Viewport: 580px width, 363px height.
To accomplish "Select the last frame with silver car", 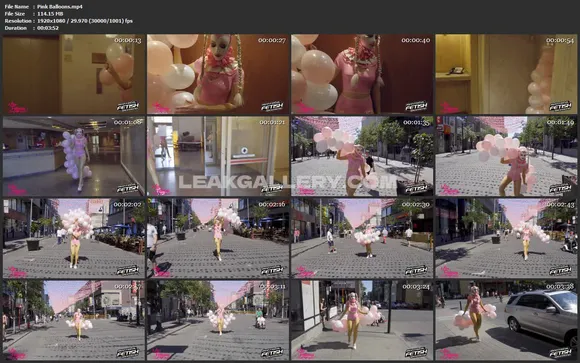I will click(x=506, y=320).
